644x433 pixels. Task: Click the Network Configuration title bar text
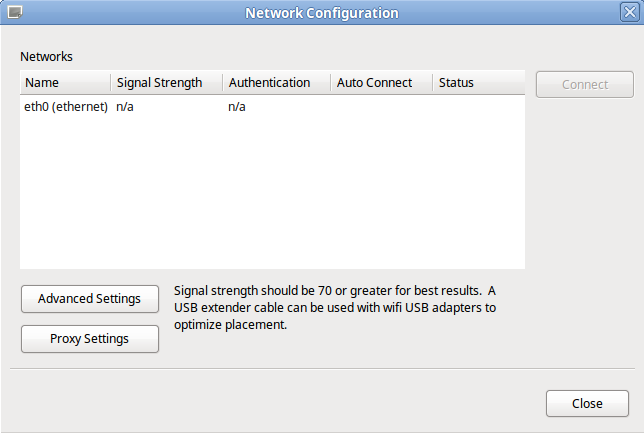[321, 13]
